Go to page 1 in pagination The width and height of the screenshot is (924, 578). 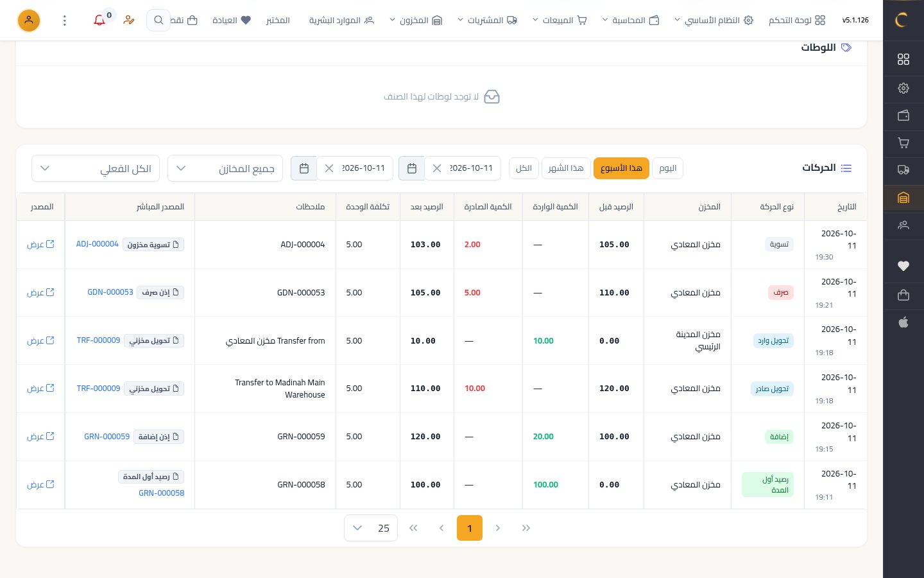tap(470, 528)
